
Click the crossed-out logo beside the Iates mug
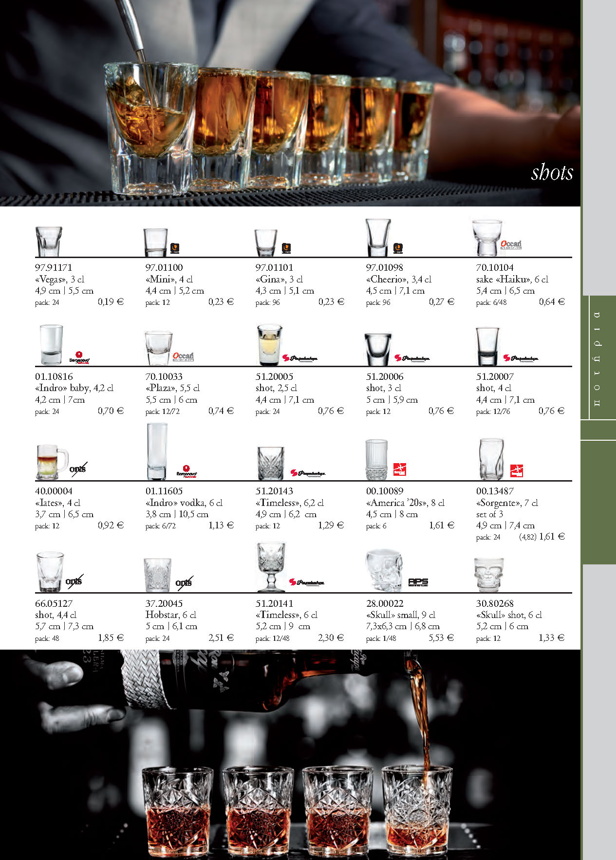(x=78, y=468)
